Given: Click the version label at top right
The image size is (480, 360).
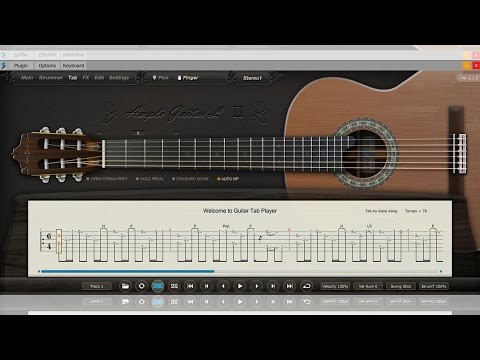Looking at the screenshot, I should [x=469, y=78].
